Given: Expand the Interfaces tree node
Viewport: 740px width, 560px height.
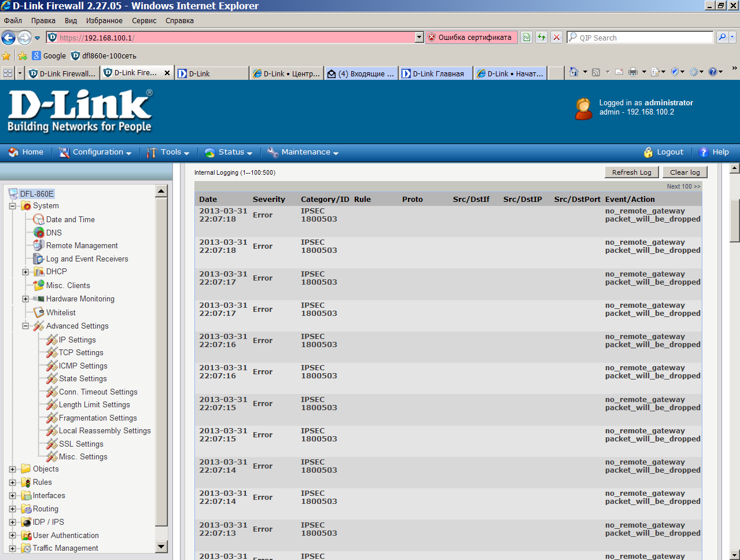Looking at the screenshot, I should [12, 496].
